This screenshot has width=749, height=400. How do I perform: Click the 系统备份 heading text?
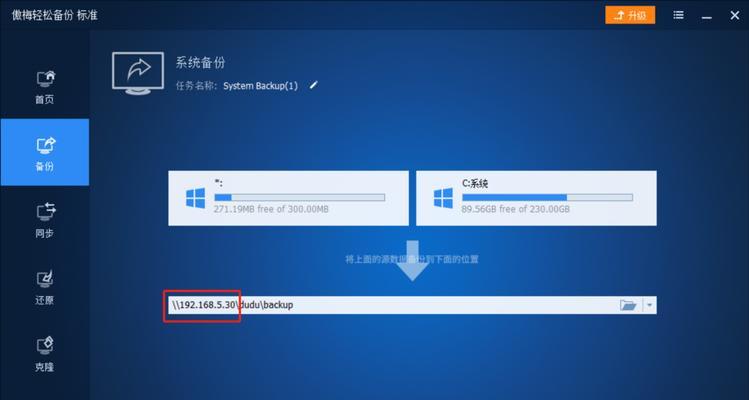click(200, 63)
